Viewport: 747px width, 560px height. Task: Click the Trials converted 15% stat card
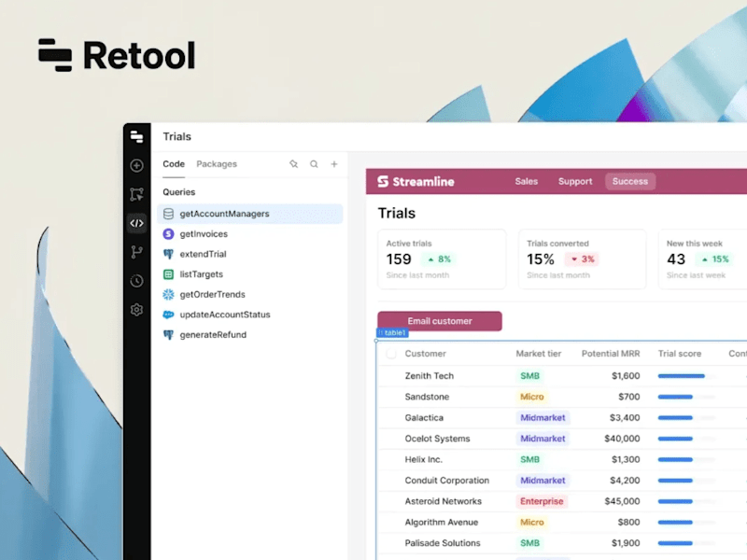[x=582, y=259]
